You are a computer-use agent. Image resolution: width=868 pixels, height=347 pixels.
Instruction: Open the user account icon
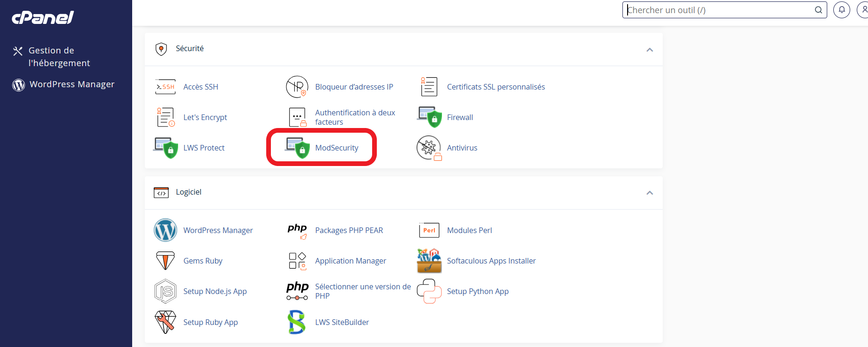[863, 10]
